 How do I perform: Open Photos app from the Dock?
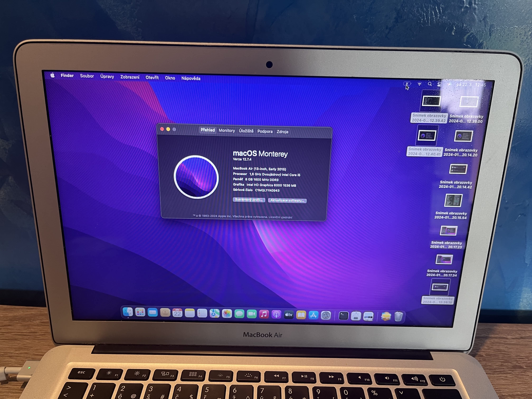point(227,313)
